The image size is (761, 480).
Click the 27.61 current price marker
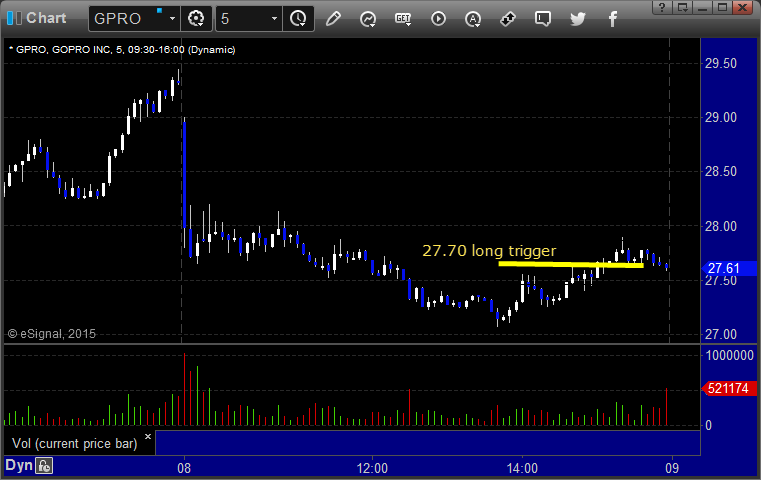728,268
